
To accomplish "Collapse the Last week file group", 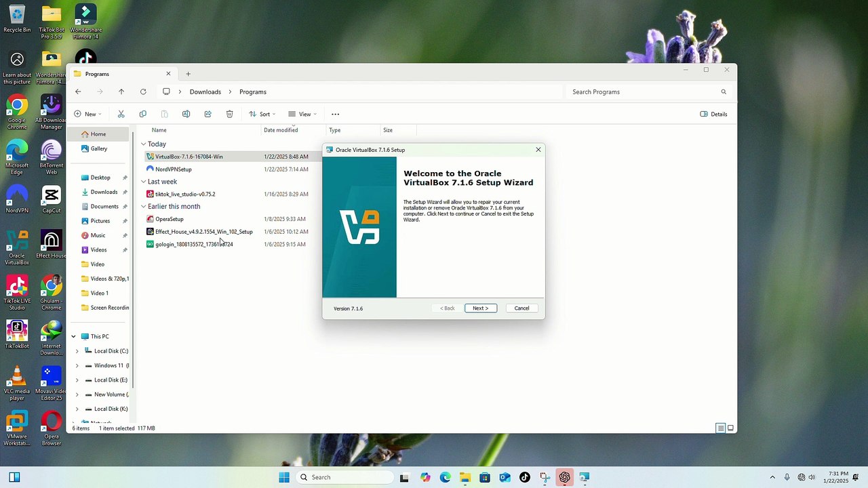I will click(144, 182).
